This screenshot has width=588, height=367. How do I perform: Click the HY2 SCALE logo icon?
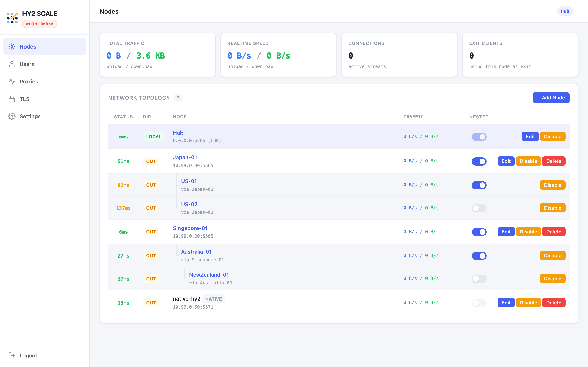click(12, 18)
